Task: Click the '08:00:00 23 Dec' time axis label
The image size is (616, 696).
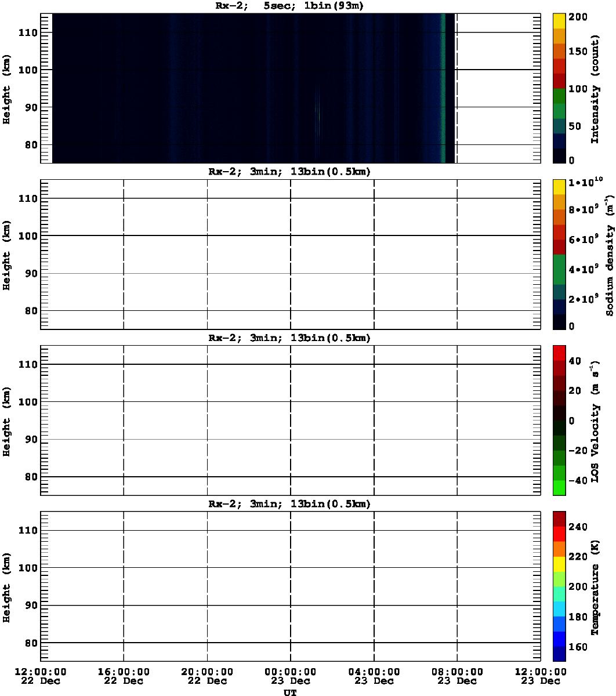Action: 458,676
